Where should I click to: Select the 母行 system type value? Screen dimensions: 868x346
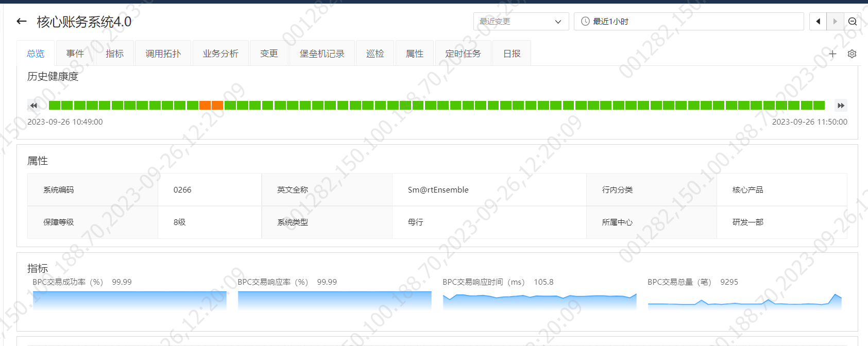point(416,222)
